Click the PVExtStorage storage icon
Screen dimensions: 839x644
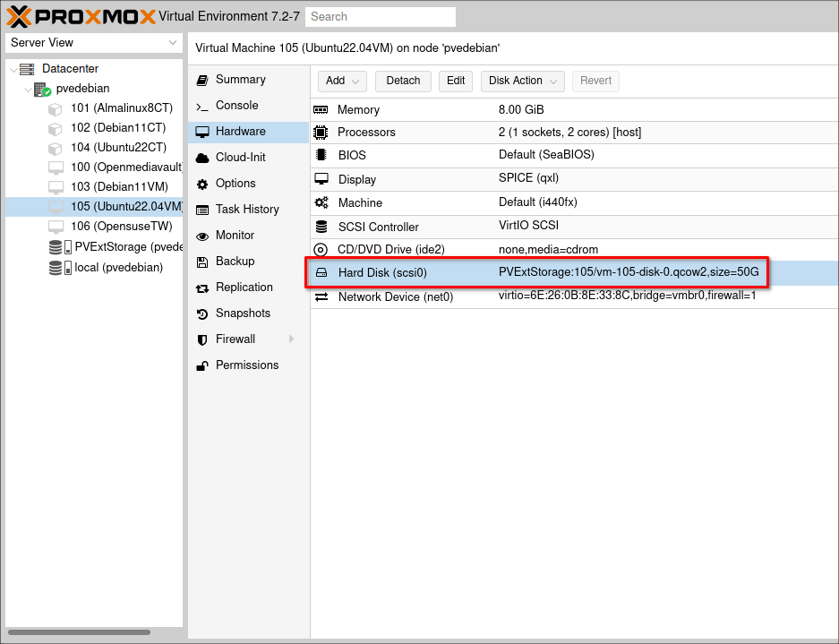point(60,247)
